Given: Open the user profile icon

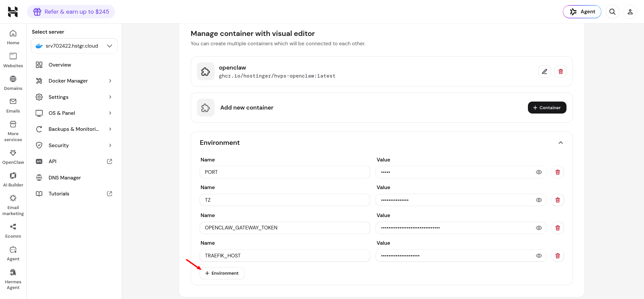Looking at the screenshot, I should (x=630, y=12).
